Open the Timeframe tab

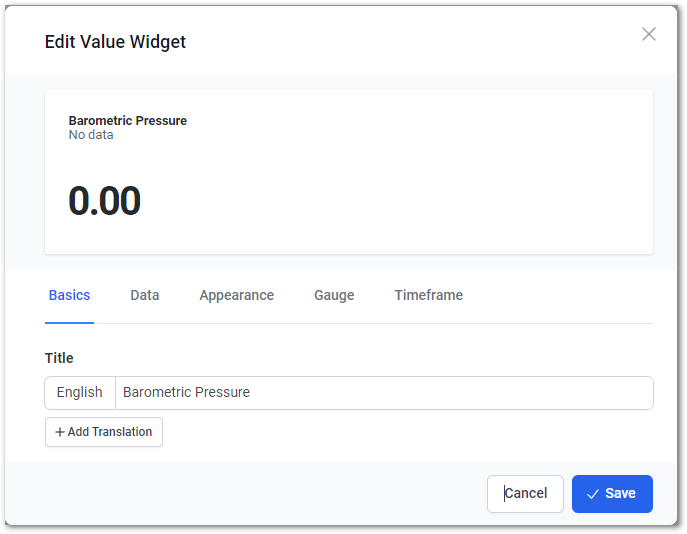(428, 295)
